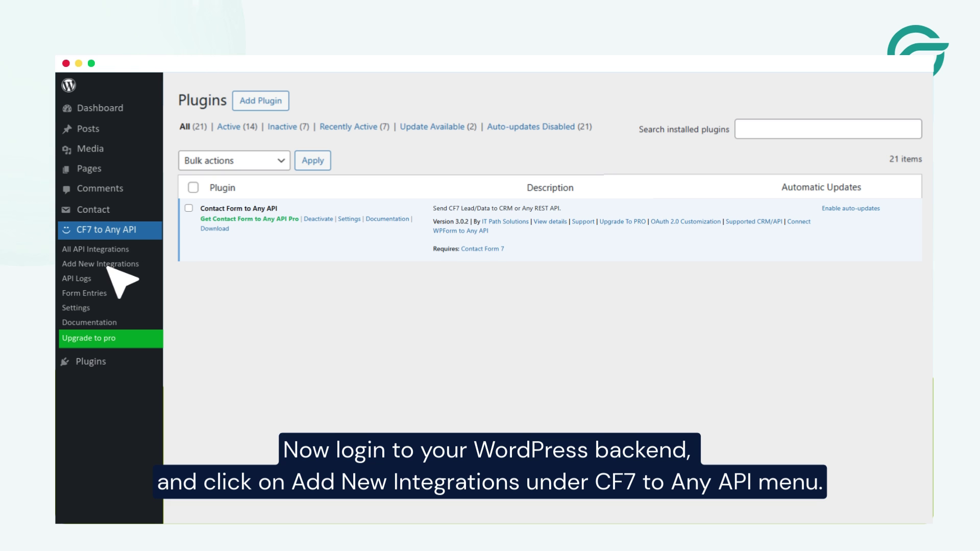Open Comments via the speech bubble icon
The image size is (980, 551).
[x=67, y=188]
